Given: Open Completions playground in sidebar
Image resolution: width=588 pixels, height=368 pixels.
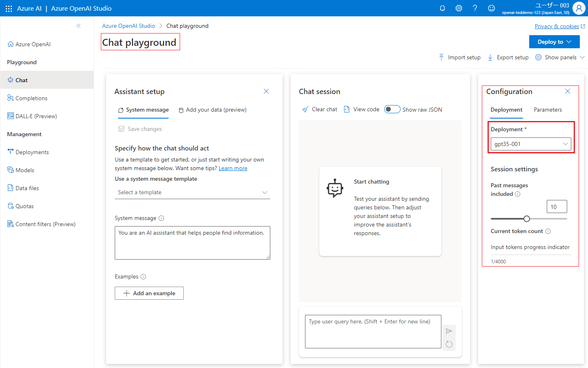Looking at the screenshot, I should (x=47, y=98).
